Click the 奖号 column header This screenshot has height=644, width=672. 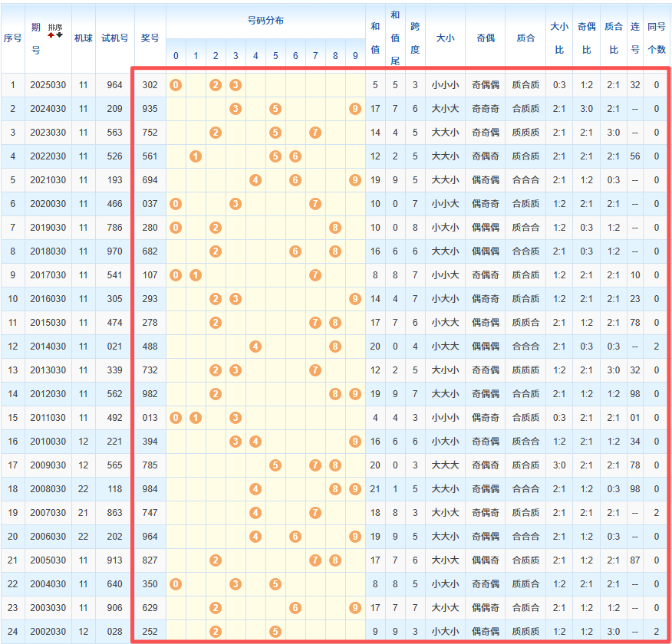[150, 38]
